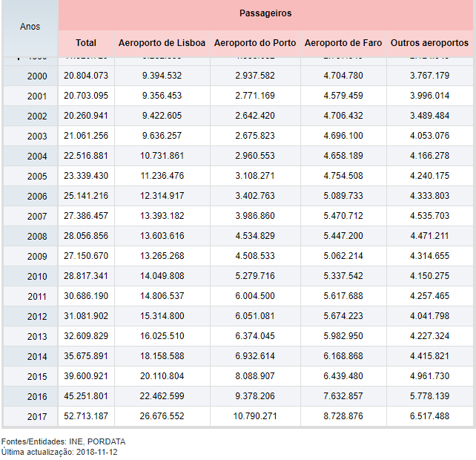Click the 2017 year row label
The width and height of the screenshot is (476, 460).
point(36,417)
